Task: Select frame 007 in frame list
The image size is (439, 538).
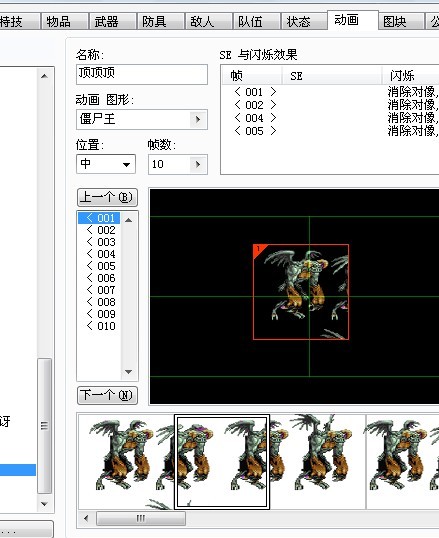Action: pos(99,290)
